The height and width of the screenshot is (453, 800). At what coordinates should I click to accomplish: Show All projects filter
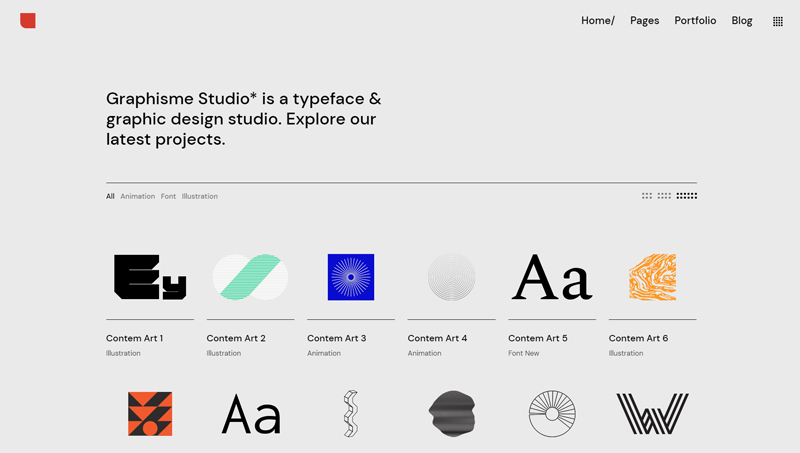[x=110, y=197]
